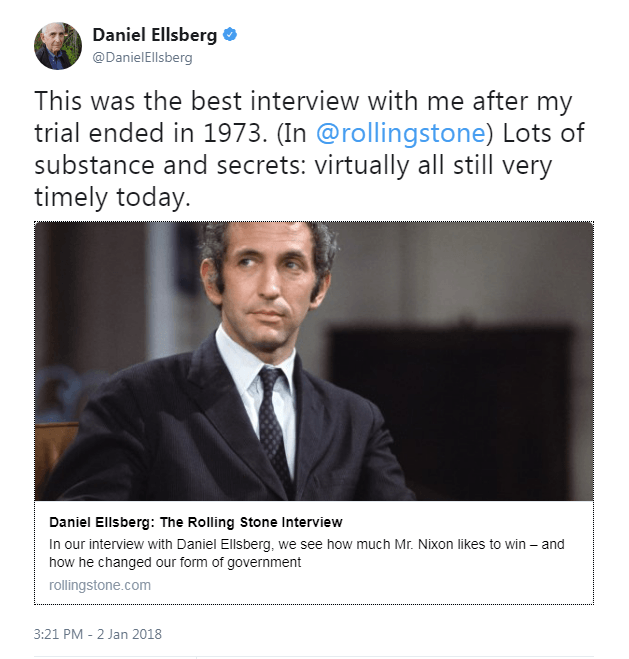Click the Rolling Stone interview card photo
Image resolution: width=629 pixels, height=659 pixels.
tap(314, 360)
